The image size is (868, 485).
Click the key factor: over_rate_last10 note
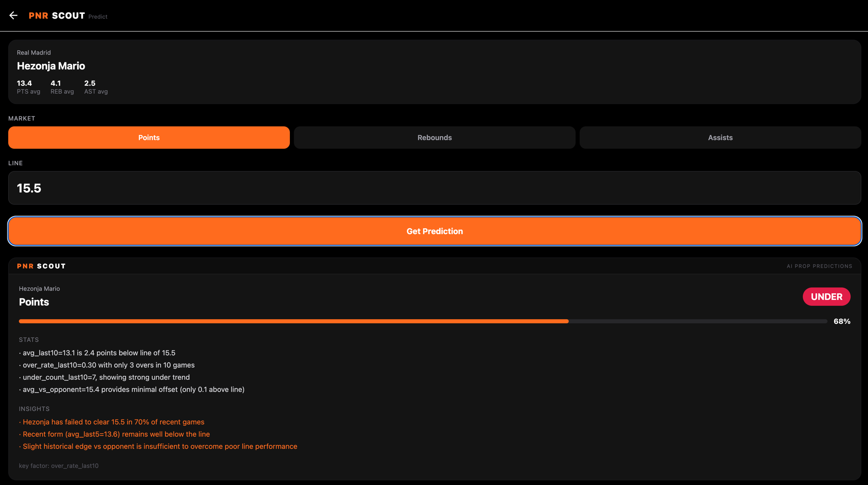59,465
